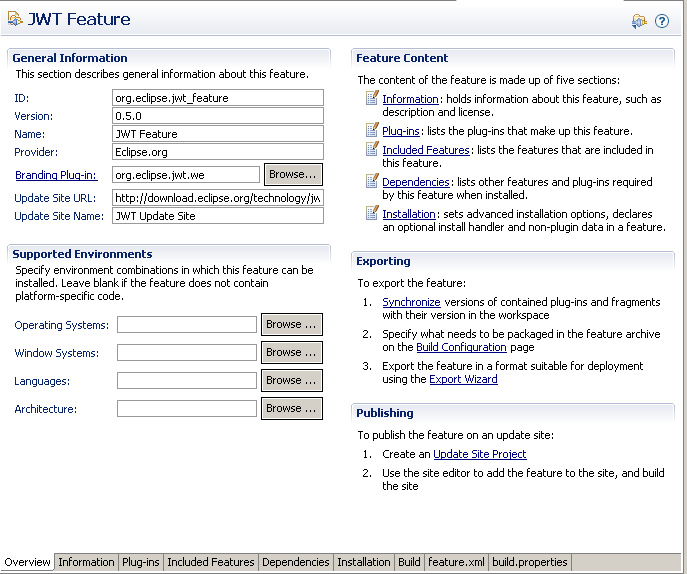Browse for the Branding Plug-in
The image size is (687, 574).
coord(293,174)
